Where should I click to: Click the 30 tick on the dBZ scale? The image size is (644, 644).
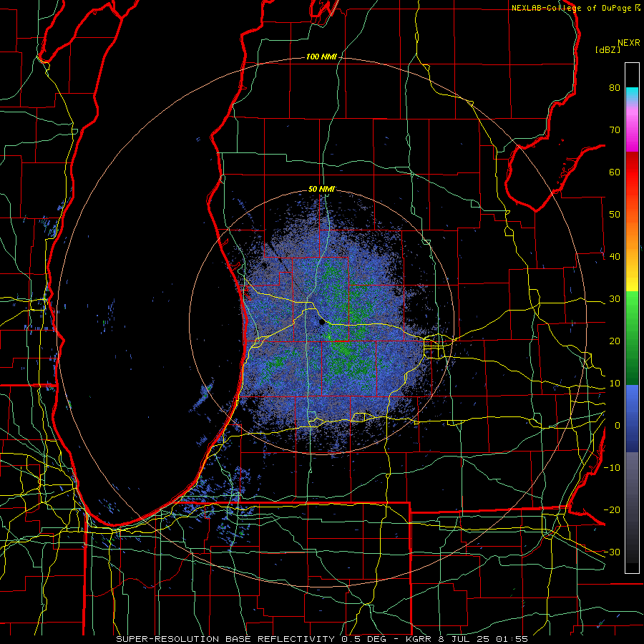click(x=615, y=299)
